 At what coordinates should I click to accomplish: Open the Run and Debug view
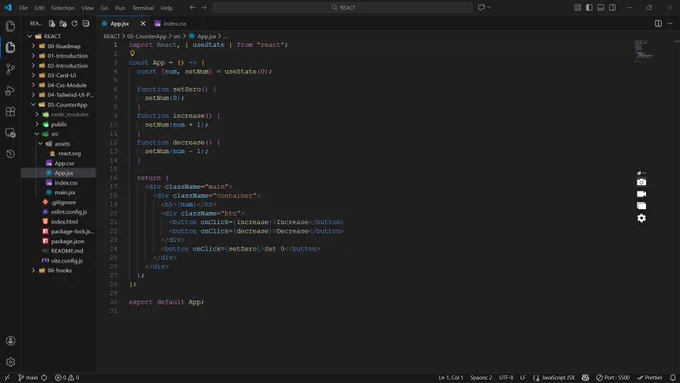coord(10,90)
